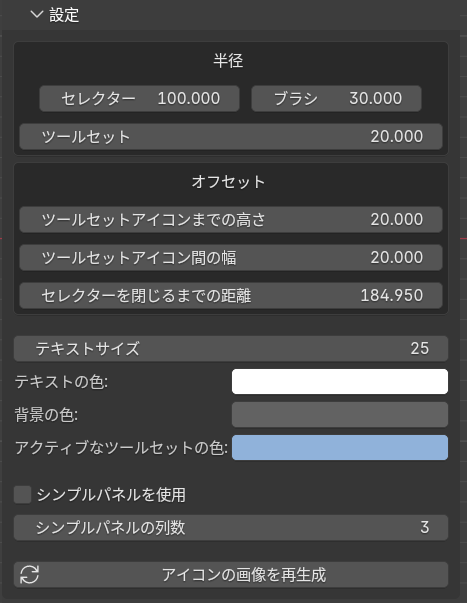This screenshot has width=467, height=603.
Task: Click セレクターを閉じるまでの距離 field
Action: 231,295
